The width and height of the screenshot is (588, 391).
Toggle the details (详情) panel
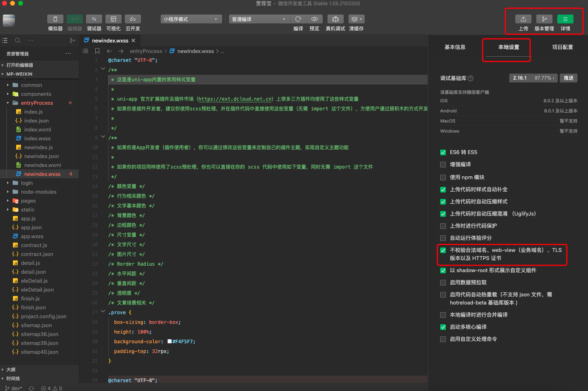(565, 19)
